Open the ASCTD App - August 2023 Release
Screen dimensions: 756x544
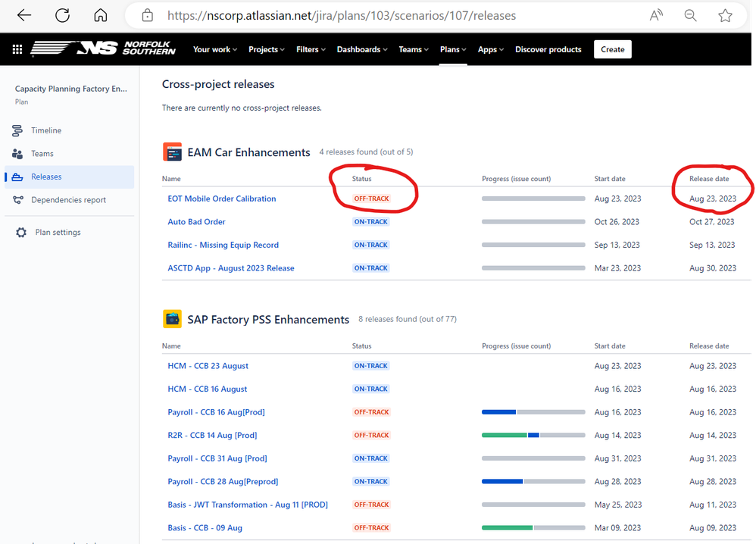pos(231,268)
